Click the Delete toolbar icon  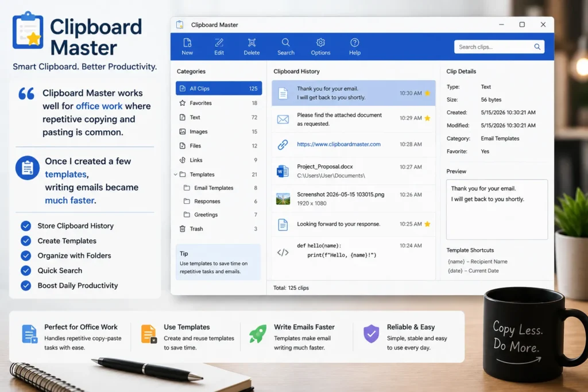tap(252, 42)
